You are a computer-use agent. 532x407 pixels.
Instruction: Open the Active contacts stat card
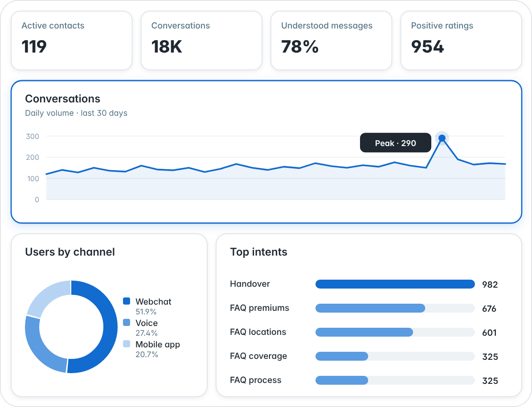tap(72, 41)
